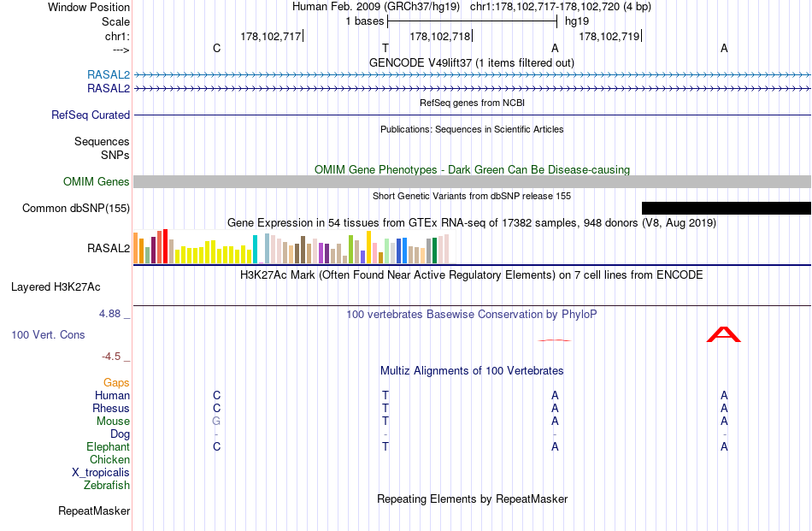The width and height of the screenshot is (812, 531).
Task: Click the Window Position label
Action: tap(89, 7)
